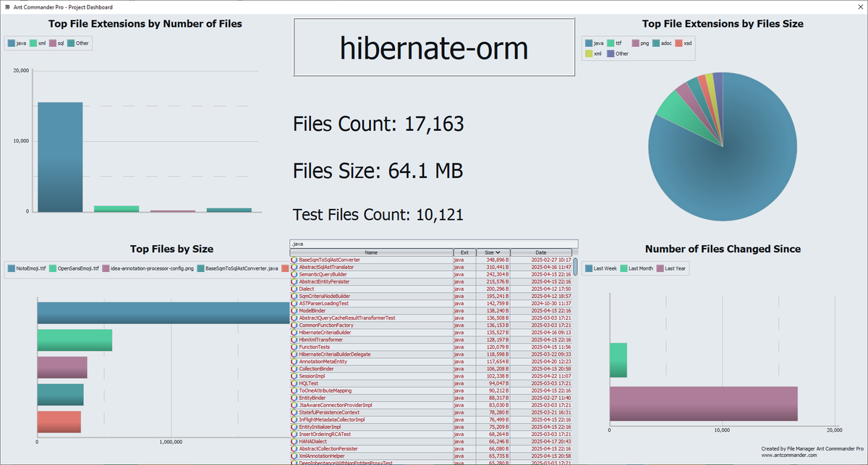
Task: Click the Ant Commander Pro title bar icon
Action: point(7,7)
